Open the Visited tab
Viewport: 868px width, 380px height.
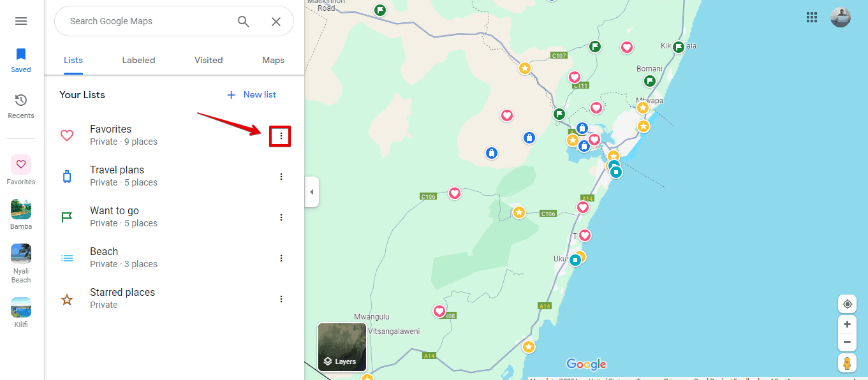pos(208,59)
